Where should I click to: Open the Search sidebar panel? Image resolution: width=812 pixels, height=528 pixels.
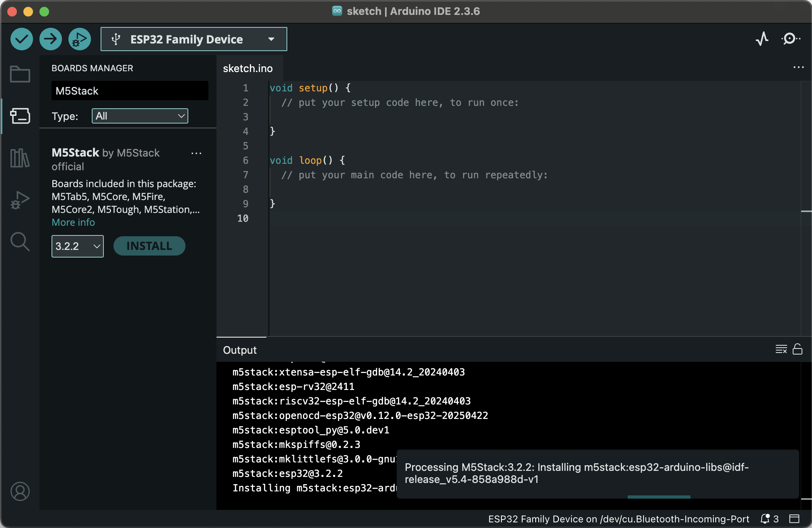[x=20, y=242]
